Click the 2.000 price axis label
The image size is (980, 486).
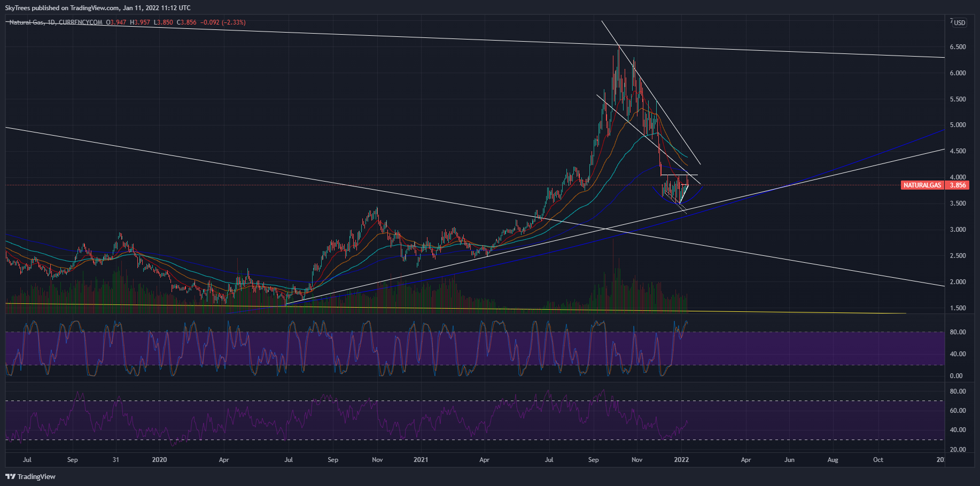tap(958, 282)
